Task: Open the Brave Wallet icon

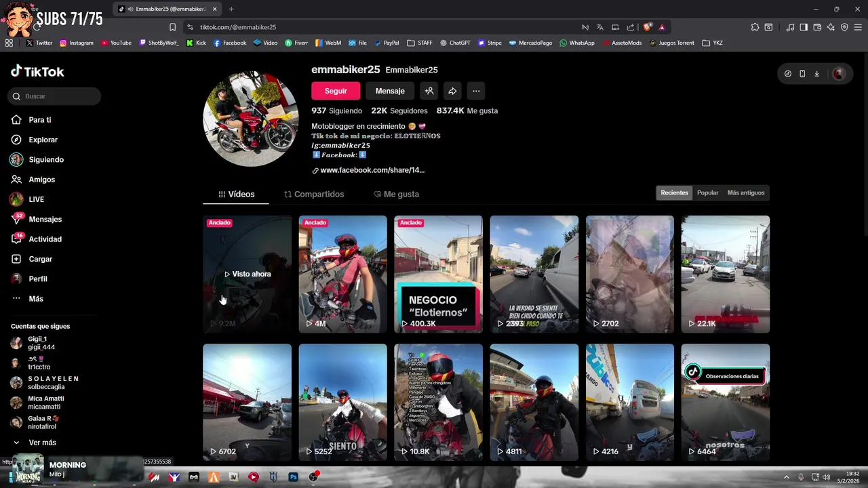Action: [817, 27]
